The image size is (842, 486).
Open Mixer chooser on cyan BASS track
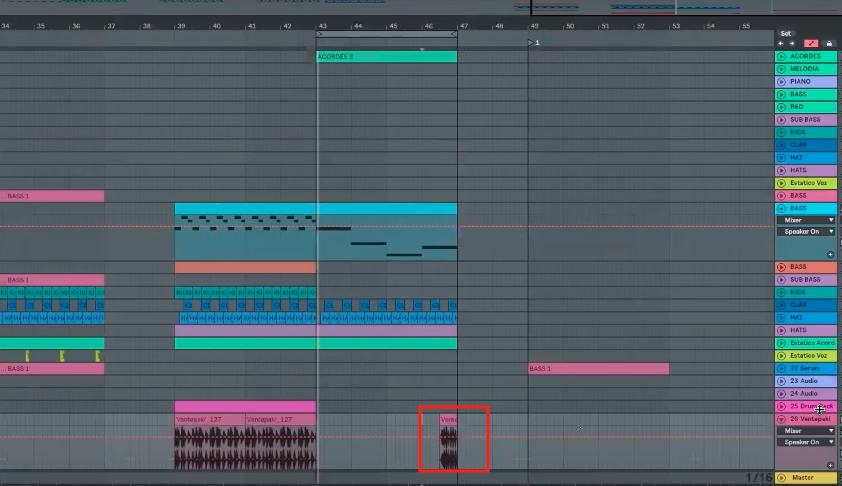[x=806, y=220]
